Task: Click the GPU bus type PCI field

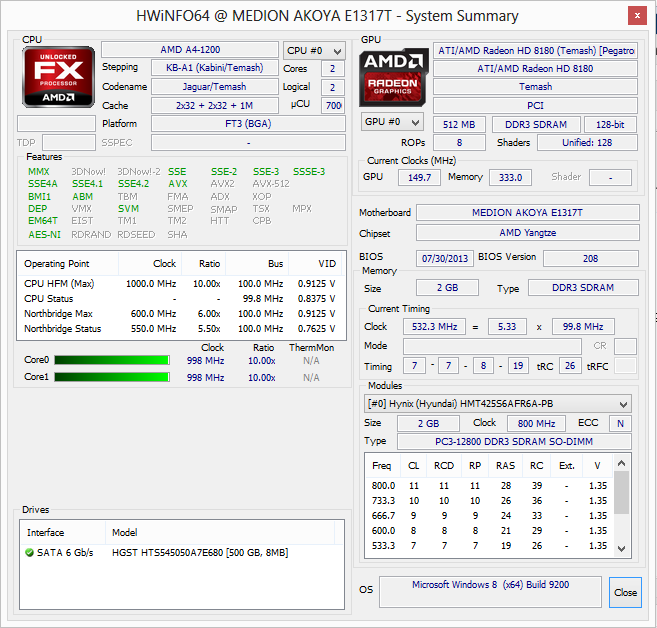Action: point(535,106)
